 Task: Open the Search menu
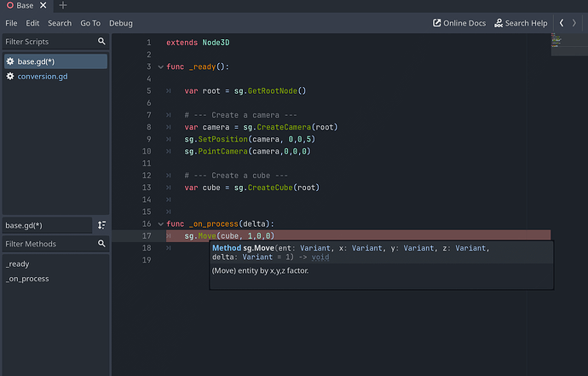(60, 23)
